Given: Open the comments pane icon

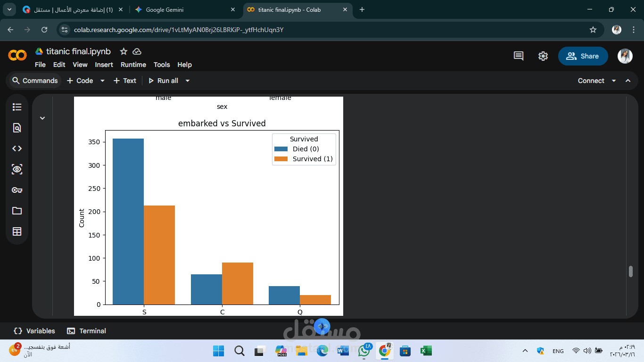Looking at the screenshot, I should tap(519, 56).
